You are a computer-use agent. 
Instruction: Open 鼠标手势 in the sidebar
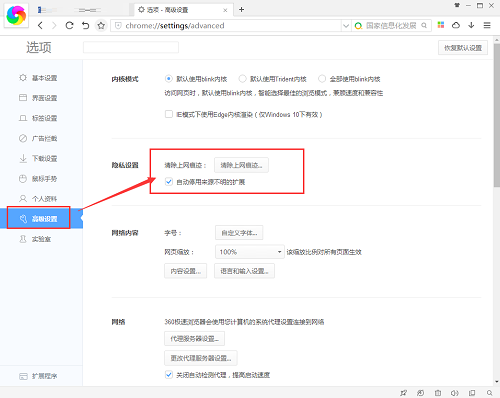[x=41, y=179]
